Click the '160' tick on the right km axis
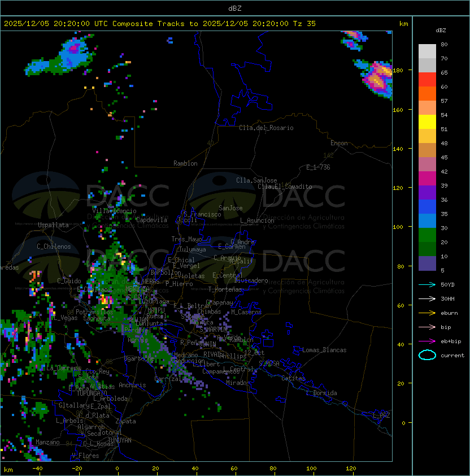 point(398,110)
